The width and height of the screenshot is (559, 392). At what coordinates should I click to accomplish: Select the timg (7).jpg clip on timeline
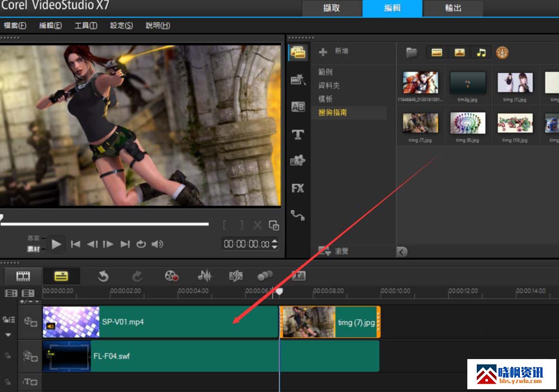(x=330, y=322)
